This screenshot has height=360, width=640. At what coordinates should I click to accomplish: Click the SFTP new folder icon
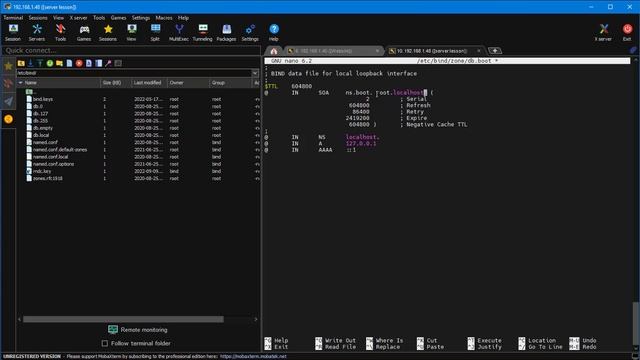pos(60,63)
